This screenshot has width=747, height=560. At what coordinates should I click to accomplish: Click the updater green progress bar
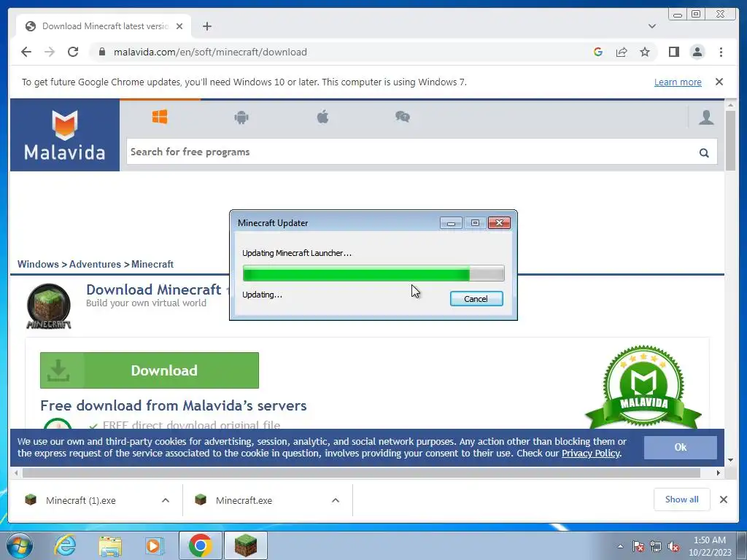coord(373,273)
